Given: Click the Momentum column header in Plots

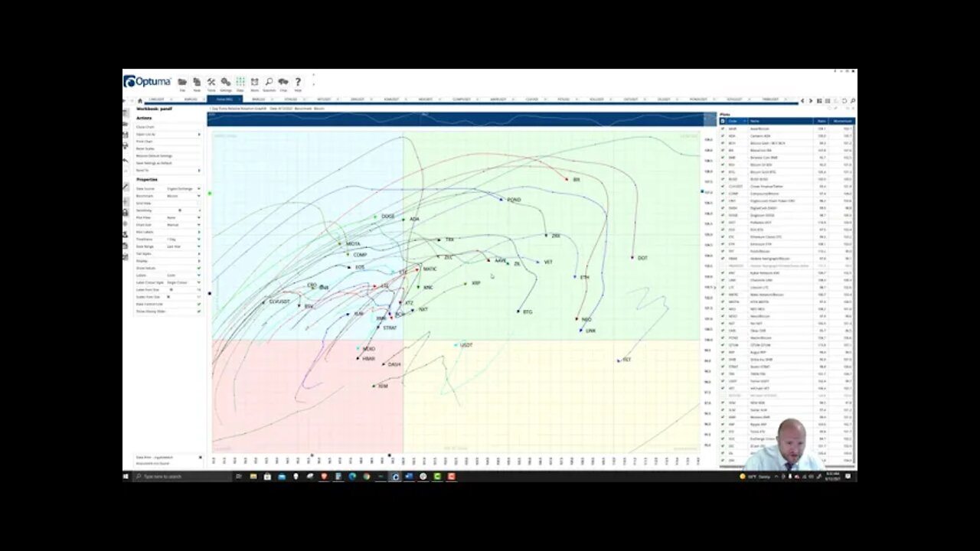Looking at the screenshot, I should click(x=841, y=121).
